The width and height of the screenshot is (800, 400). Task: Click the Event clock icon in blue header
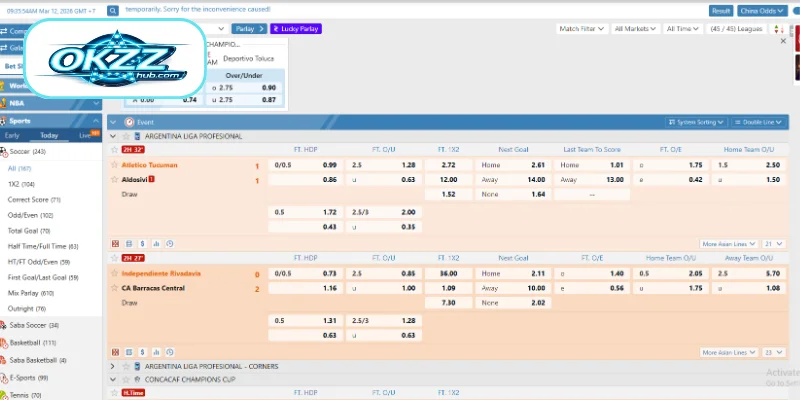coord(129,122)
